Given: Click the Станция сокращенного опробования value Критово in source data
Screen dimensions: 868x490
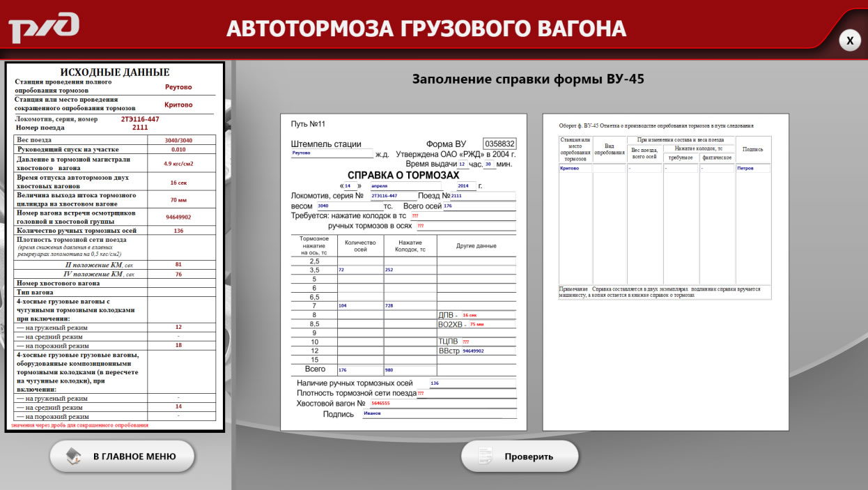Looking at the screenshot, I should [x=178, y=105].
